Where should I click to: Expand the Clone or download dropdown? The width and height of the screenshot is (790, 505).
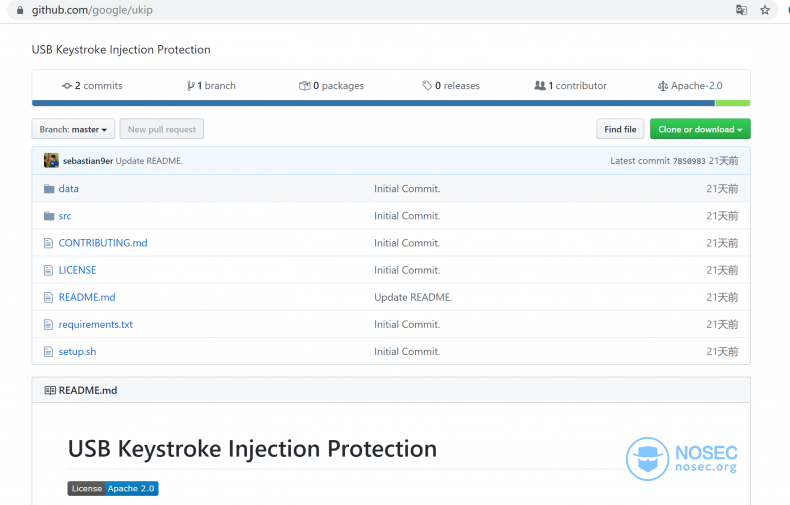(700, 129)
